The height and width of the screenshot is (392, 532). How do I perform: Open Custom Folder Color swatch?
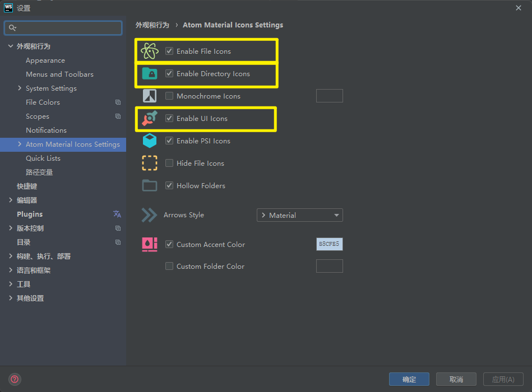coord(330,266)
